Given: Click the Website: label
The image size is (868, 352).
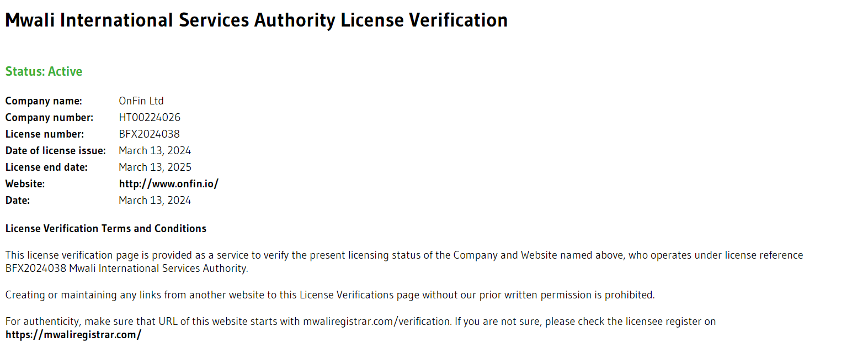Looking at the screenshot, I should click(25, 184).
